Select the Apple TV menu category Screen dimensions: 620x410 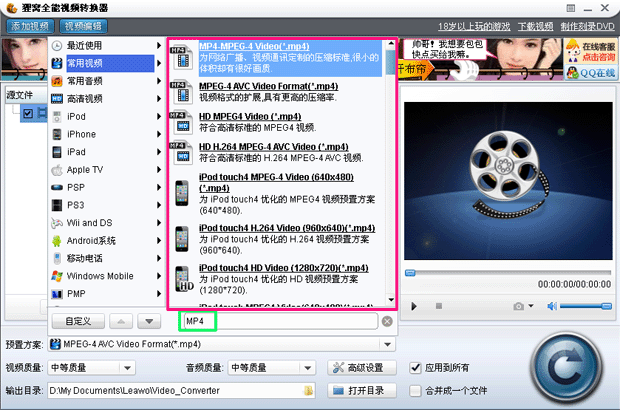[x=107, y=170]
